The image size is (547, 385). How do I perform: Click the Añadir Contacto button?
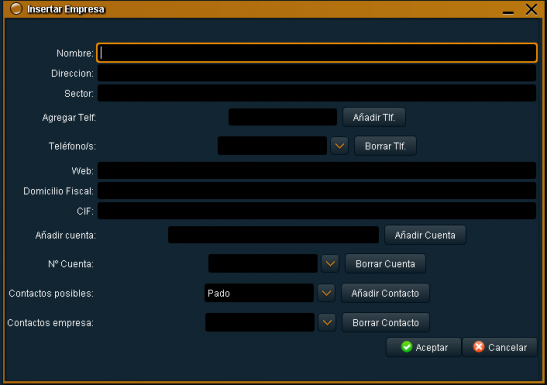pyautogui.click(x=385, y=293)
